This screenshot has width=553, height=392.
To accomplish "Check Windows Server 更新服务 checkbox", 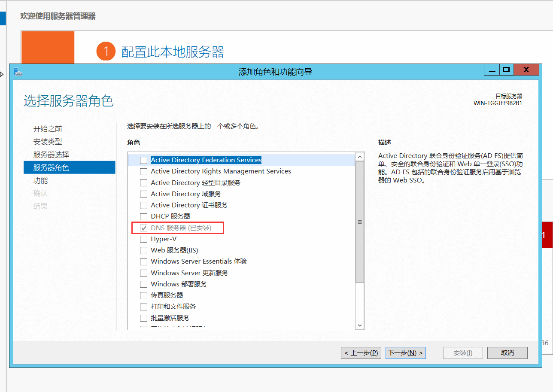I will coord(143,273).
